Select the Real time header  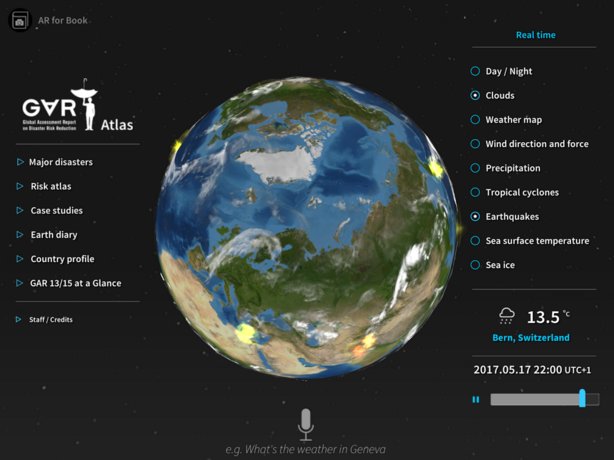[x=536, y=35]
